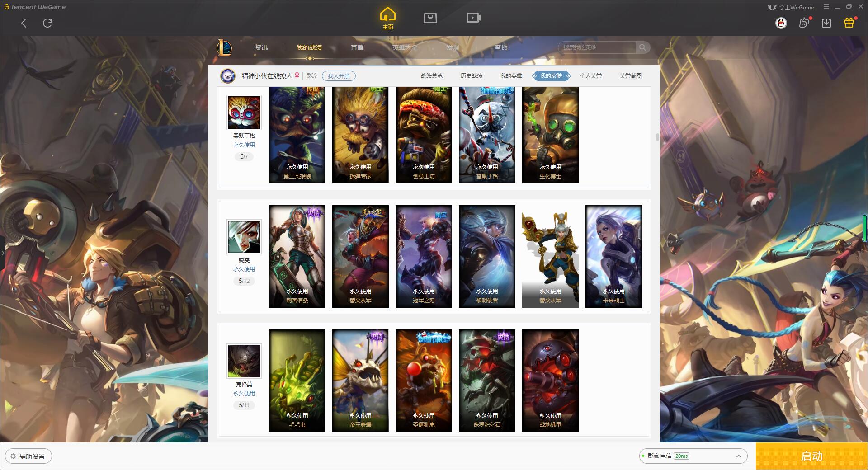Switch to the 英雄大全 tab
The image size is (868, 470).
pos(405,47)
